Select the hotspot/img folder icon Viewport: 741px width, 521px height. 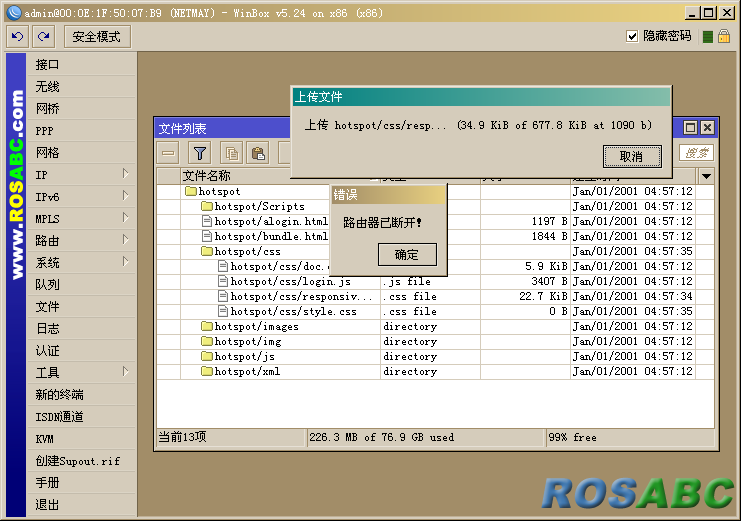pyautogui.click(x=207, y=341)
